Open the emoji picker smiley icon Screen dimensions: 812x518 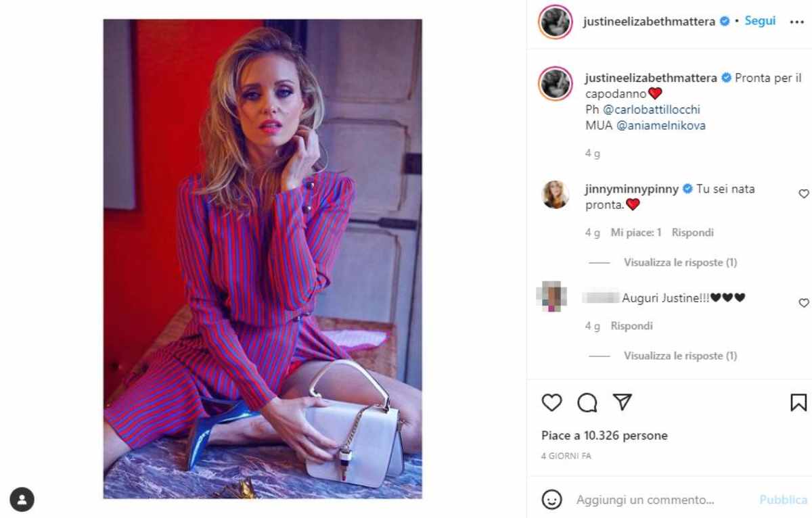(x=552, y=500)
